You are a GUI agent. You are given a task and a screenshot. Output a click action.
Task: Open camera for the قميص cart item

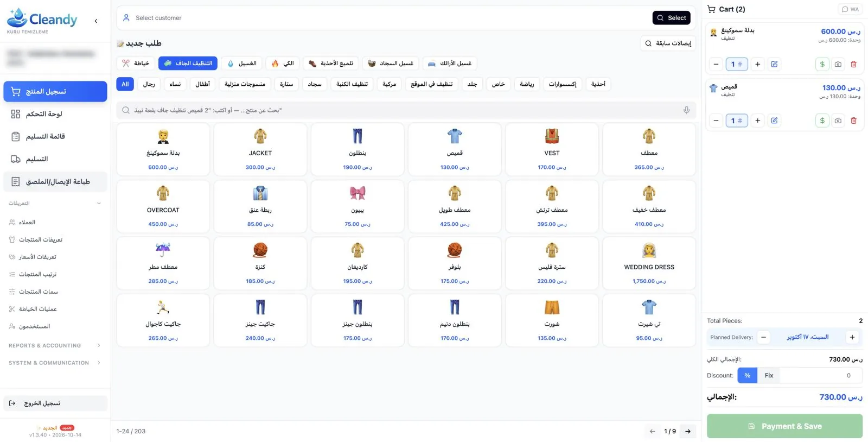pyautogui.click(x=838, y=121)
